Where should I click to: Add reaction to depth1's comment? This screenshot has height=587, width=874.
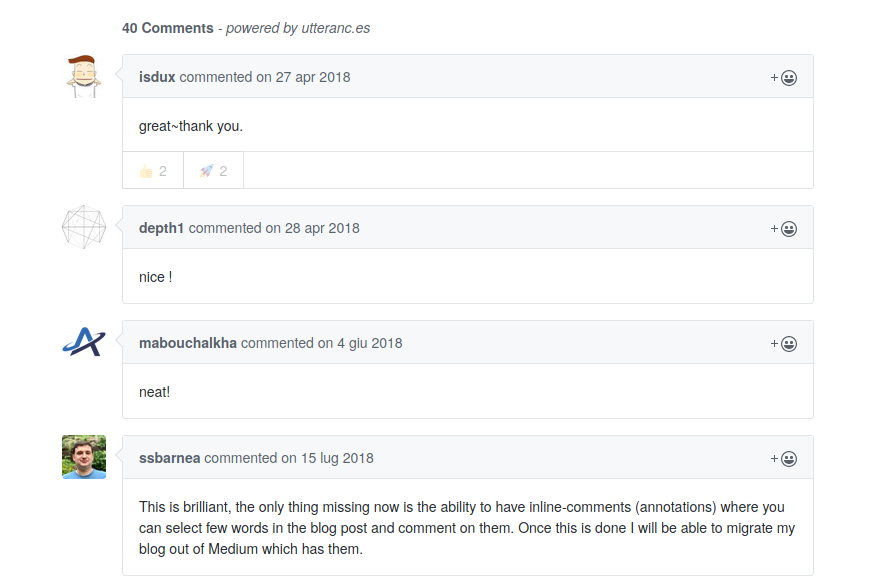[x=784, y=229]
